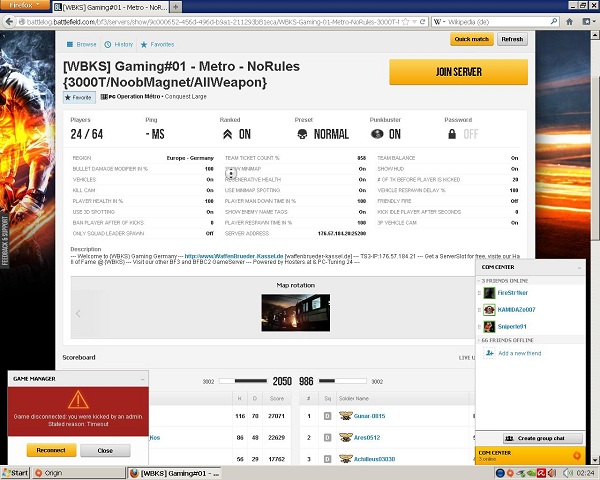Minimize the Game Manager panel

pyautogui.click(x=143, y=379)
